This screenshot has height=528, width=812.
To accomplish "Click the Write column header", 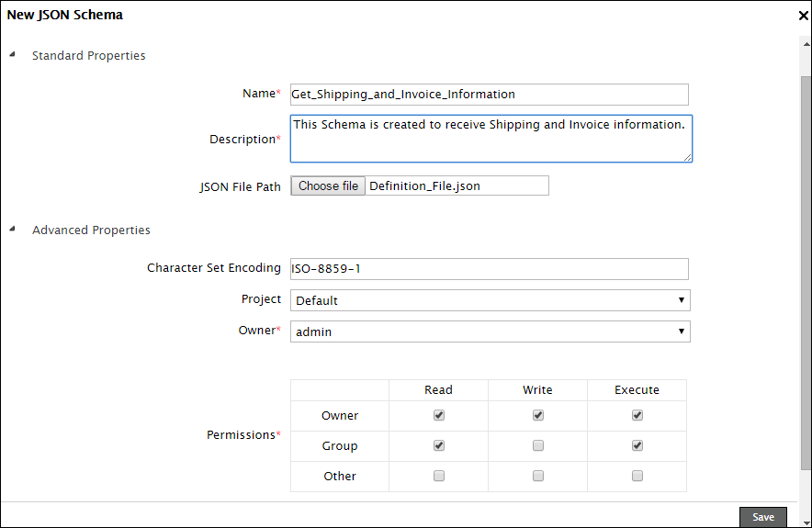I will 537,389.
